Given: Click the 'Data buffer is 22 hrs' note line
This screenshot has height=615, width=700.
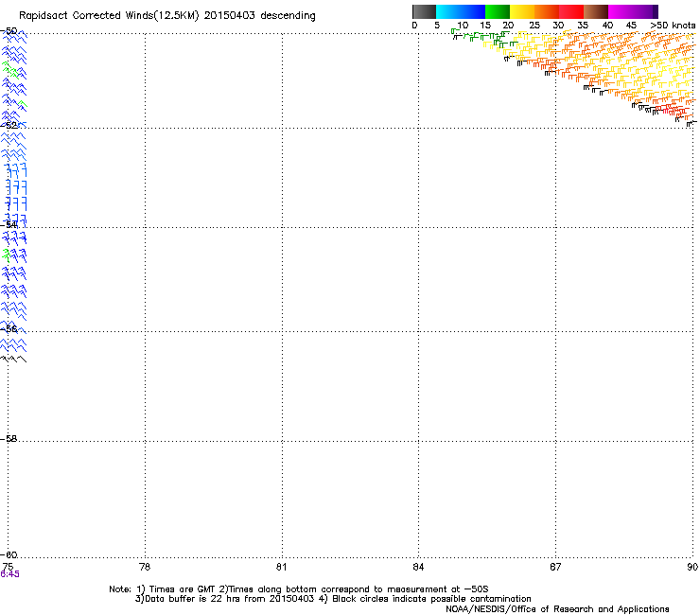Looking at the screenshot, I should coord(333,599).
